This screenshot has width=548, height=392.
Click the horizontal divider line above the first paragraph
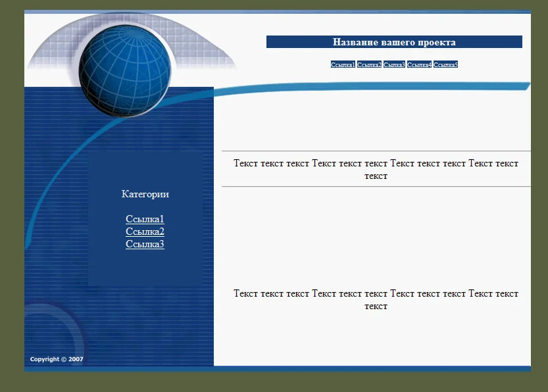[376, 151]
